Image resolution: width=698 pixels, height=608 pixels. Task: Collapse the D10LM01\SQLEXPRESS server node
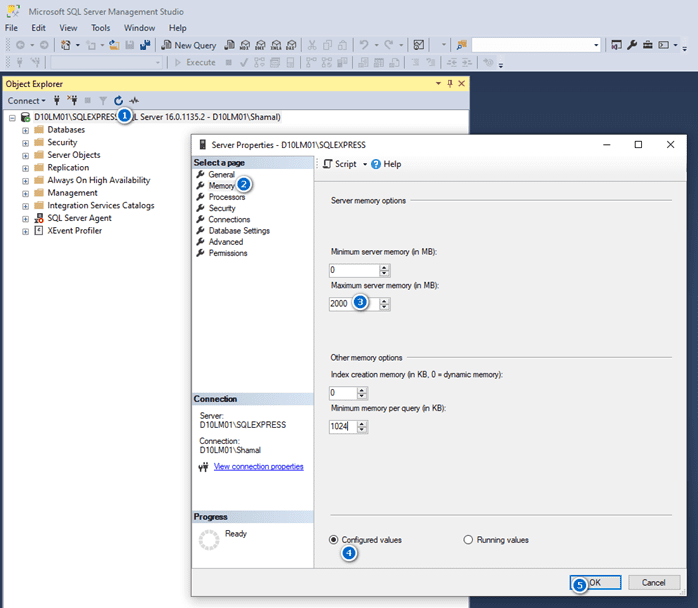12,118
